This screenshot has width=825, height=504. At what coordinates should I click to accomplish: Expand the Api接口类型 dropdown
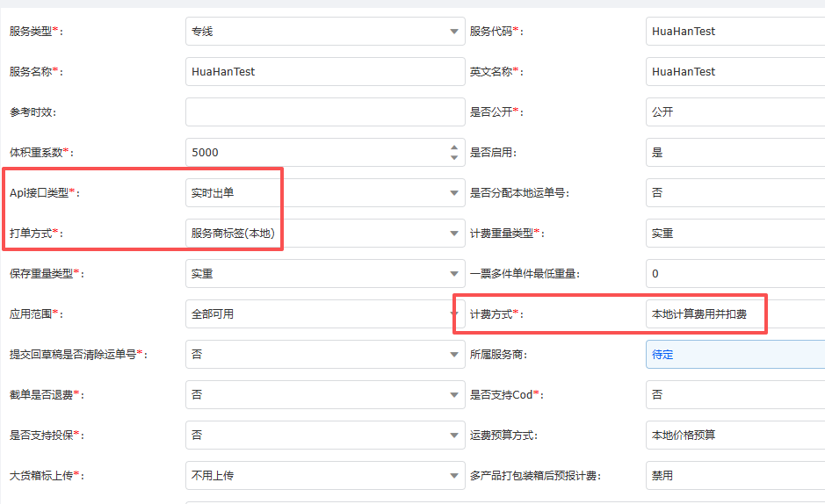pyautogui.click(x=324, y=193)
